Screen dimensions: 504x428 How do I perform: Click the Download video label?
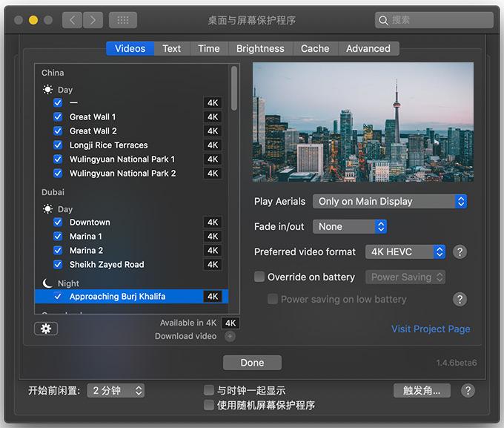click(x=186, y=336)
